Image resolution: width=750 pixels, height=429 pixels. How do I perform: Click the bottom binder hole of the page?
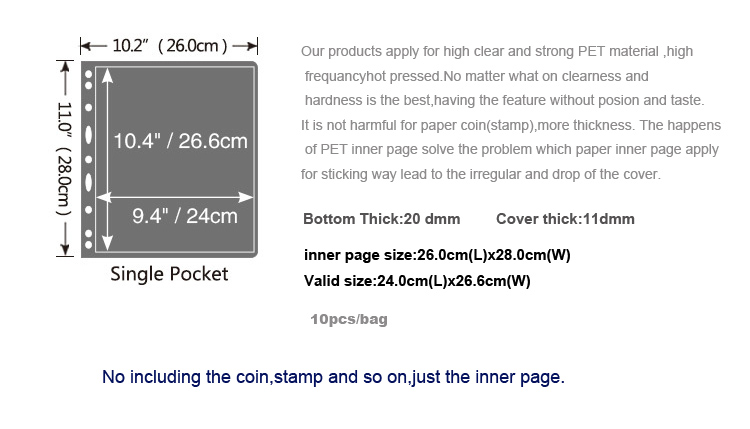click(x=88, y=244)
